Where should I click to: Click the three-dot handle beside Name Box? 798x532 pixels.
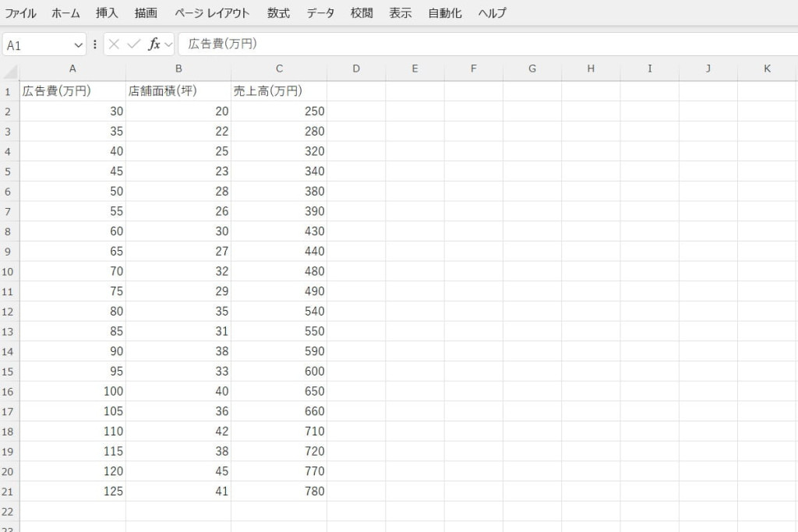pyautogui.click(x=95, y=44)
